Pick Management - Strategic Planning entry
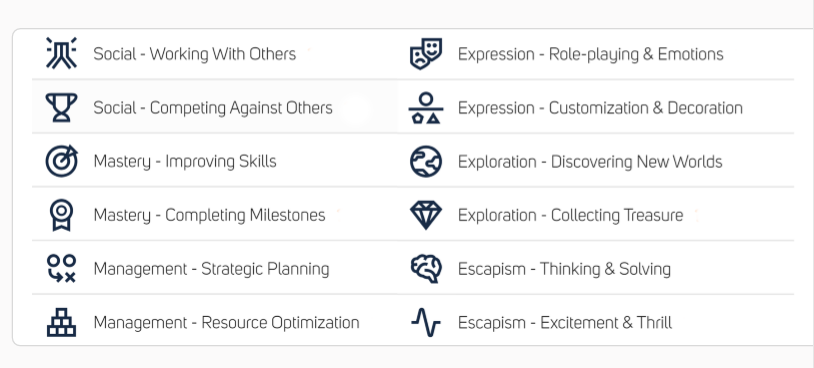Image resolution: width=814 pixels, height=368 pixels. 211,269
